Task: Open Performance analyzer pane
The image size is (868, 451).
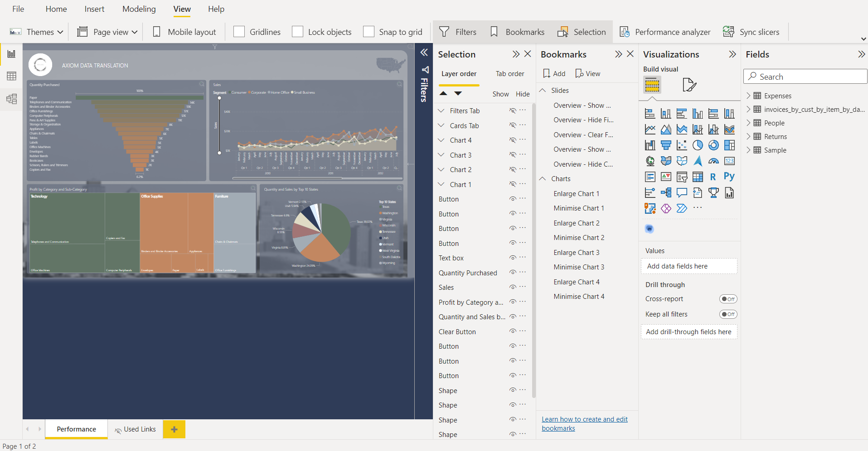Action: point(665,32)
